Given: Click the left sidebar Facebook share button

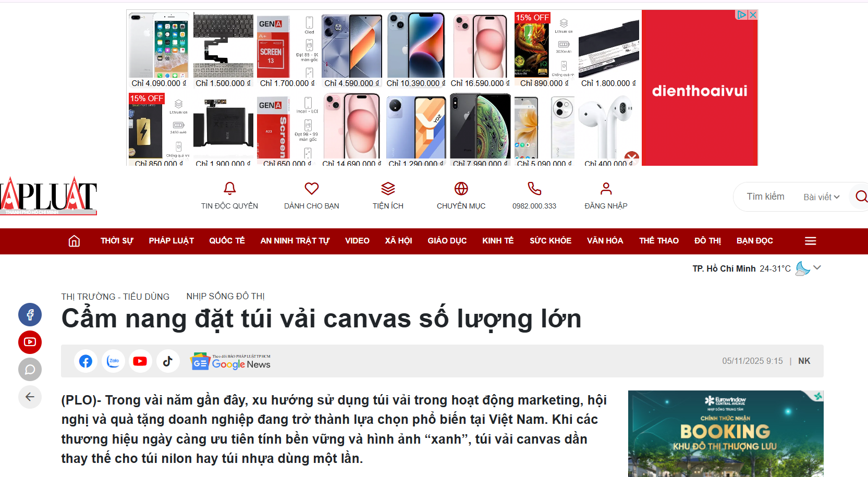Looking at the screenshot, I should click(x=30, y=314).
